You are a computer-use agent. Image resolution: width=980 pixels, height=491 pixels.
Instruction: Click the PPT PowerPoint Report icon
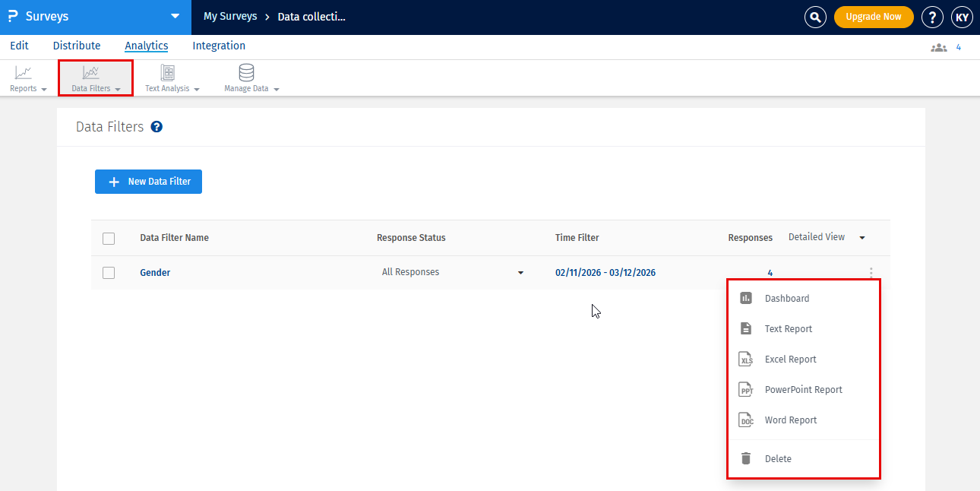(746, 389)
